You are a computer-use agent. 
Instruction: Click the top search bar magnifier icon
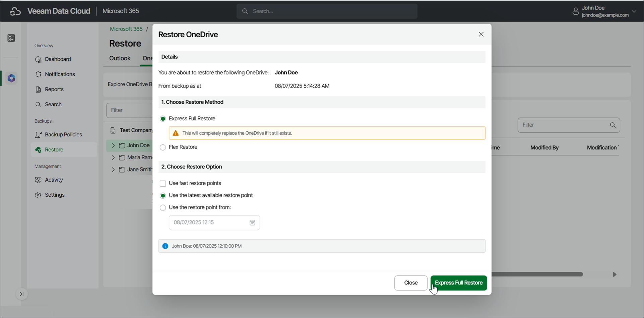[245, 11]
